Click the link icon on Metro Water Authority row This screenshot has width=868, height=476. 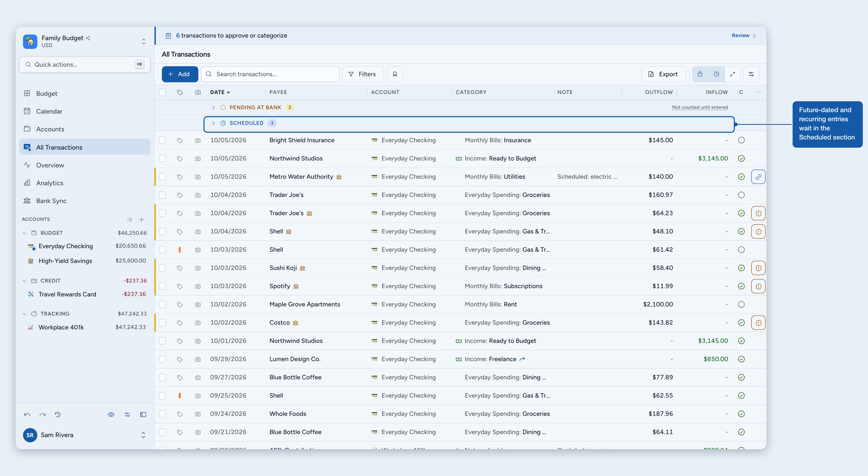pos(758,177)
